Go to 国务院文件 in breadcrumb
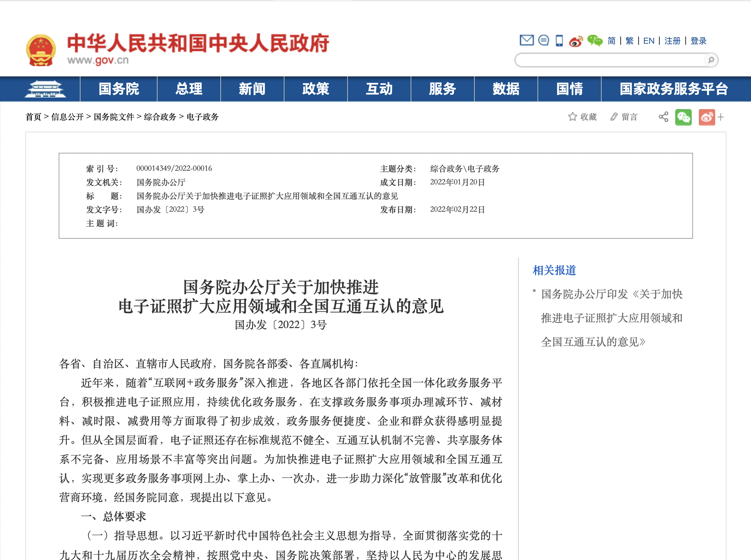The image size is (751, 560). point(114,117)
